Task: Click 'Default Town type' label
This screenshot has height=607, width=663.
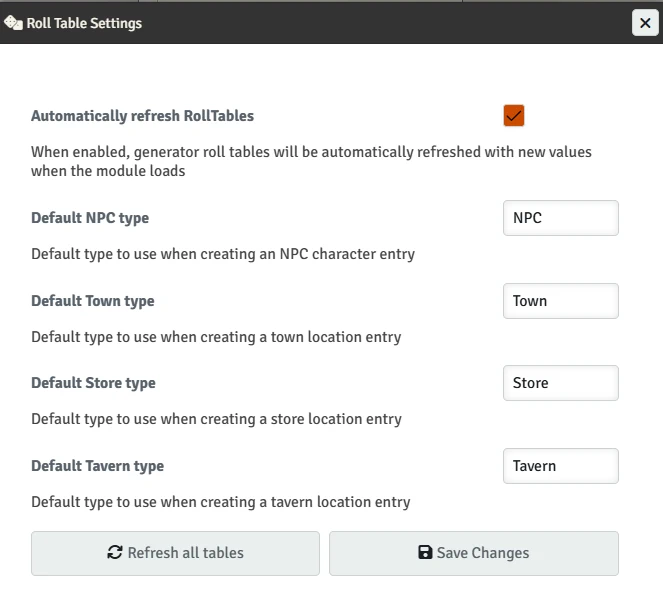Action: (x=93, y=301)
